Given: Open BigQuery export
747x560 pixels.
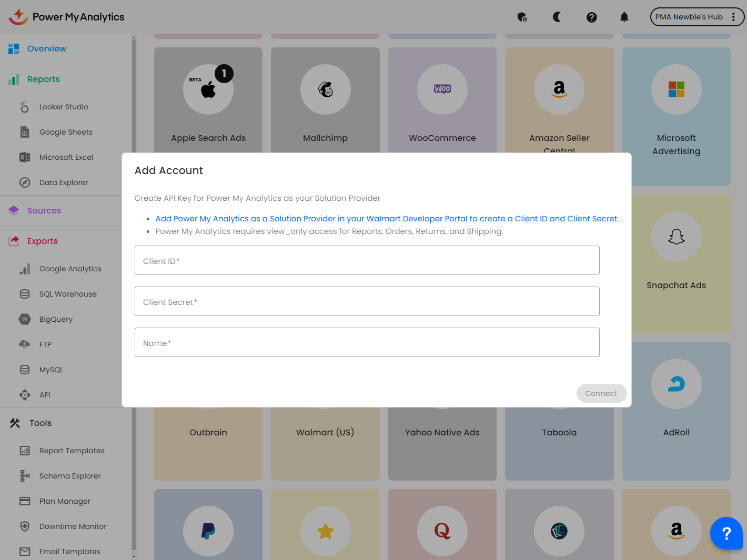Looking at the screenshot, I should pyautogui.click(x=56, y=319).
